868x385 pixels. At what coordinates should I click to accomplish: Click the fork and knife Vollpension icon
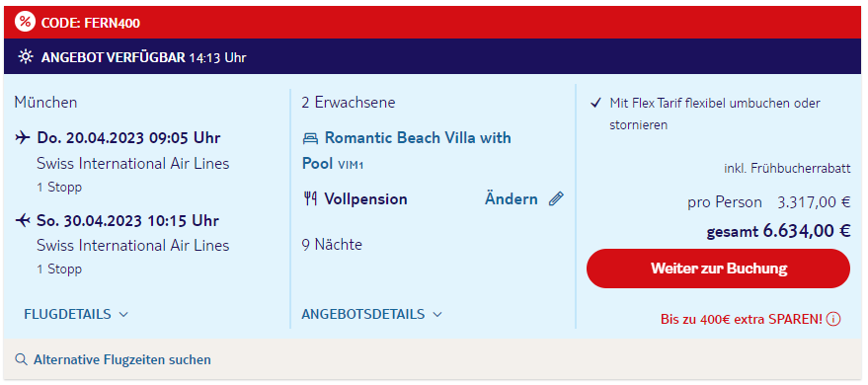pyautogui.click(x=310, y=198)
